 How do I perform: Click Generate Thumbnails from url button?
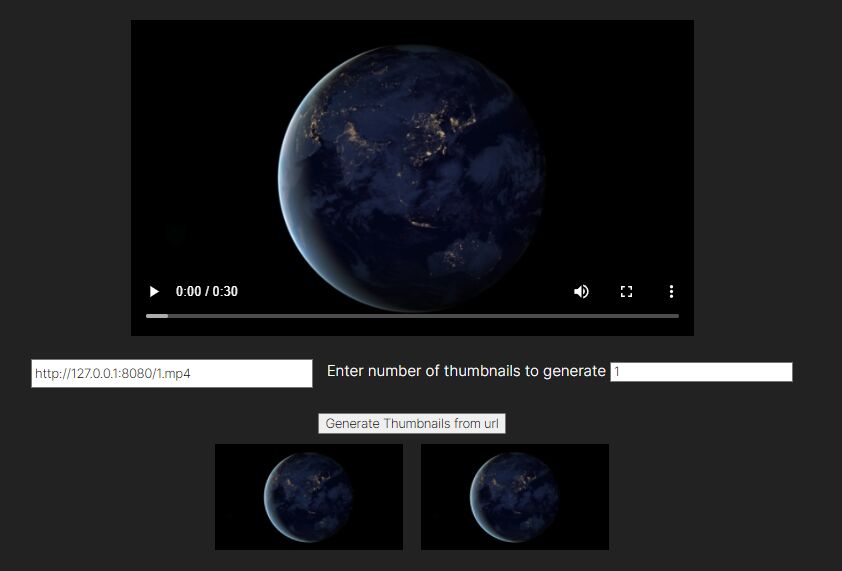click(412, 423)
